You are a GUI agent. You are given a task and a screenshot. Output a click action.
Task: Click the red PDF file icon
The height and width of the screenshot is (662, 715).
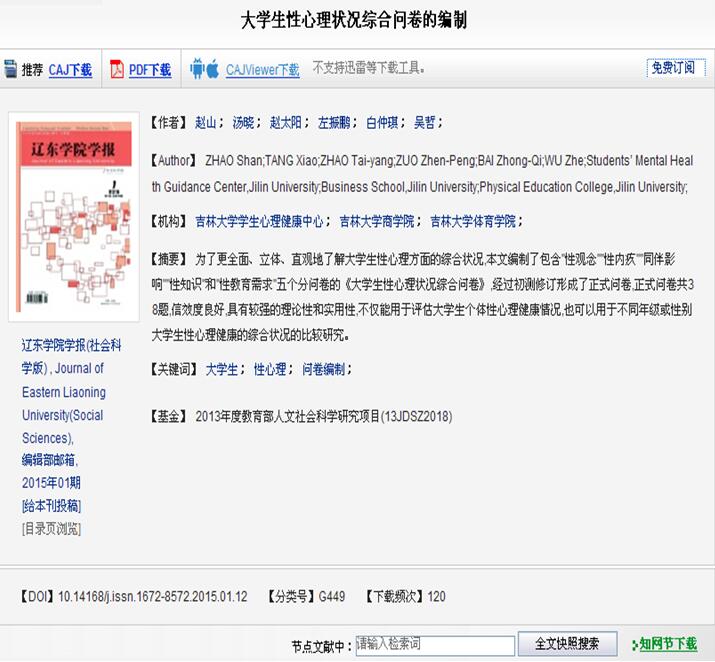click(116, 70)
